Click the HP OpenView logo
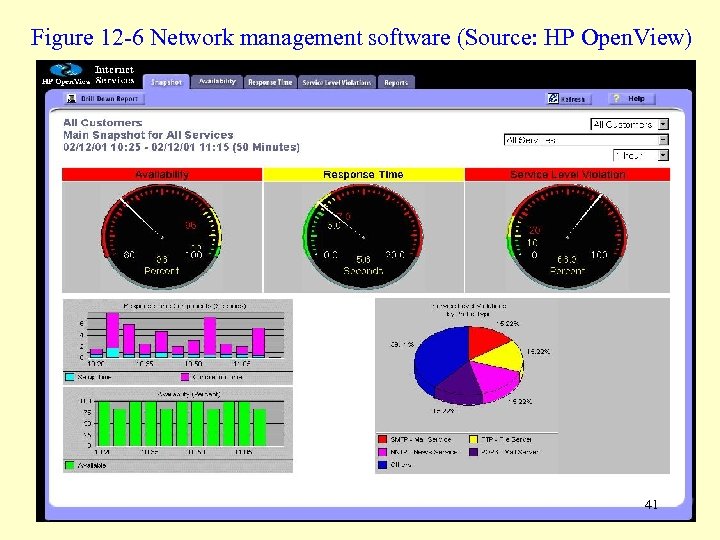The image size is (720, 540). 66,74
